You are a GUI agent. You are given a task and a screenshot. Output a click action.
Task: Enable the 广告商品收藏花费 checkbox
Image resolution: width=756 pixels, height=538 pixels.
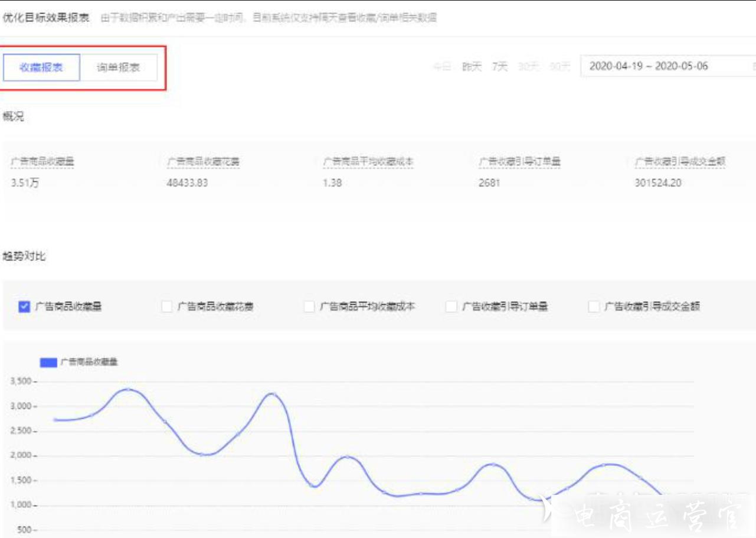click(x=167, y=307)
